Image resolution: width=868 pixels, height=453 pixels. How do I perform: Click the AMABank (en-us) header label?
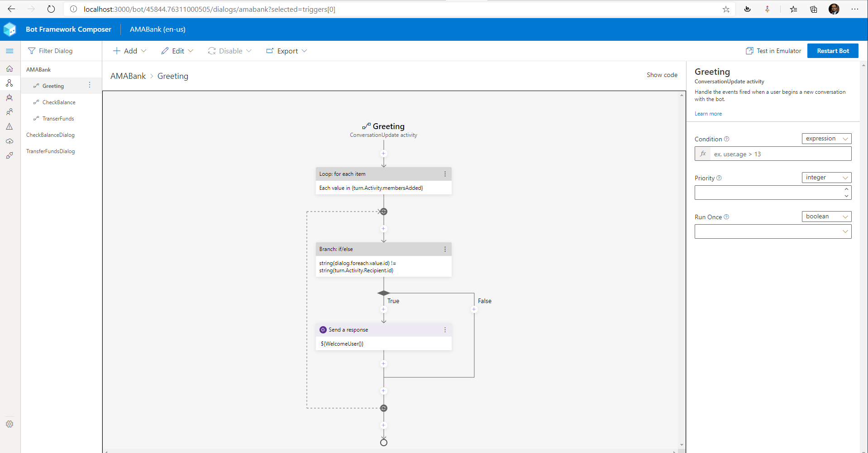157,29
